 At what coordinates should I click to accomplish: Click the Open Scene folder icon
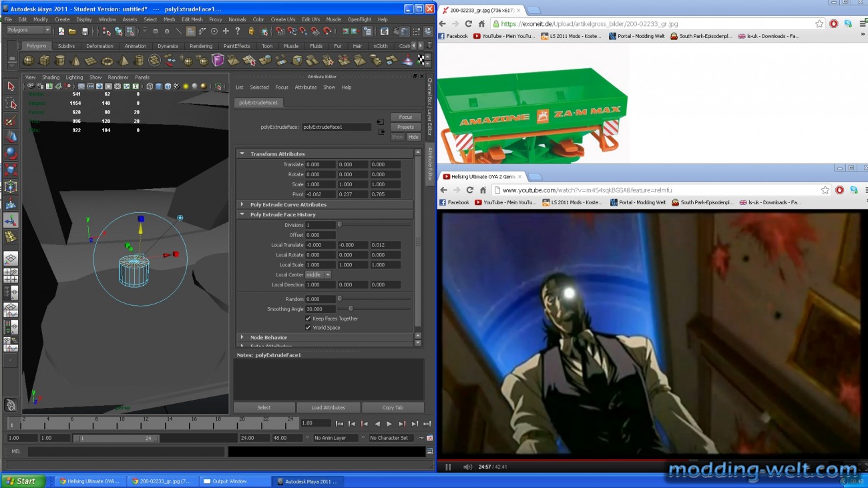[72, 31]
